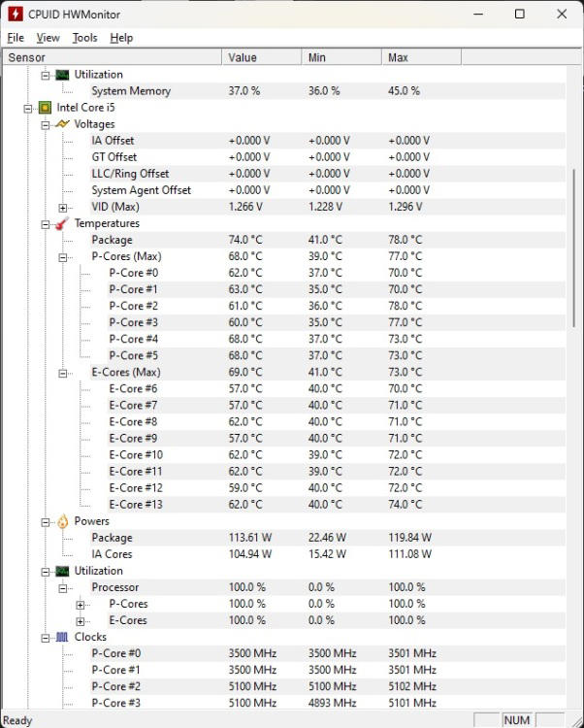The width and height of the screenshot is (584, 728).
Task: Click the 1.266 V VID value
Action: 245,207
